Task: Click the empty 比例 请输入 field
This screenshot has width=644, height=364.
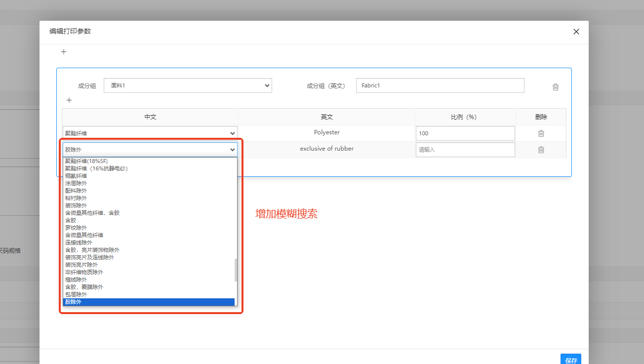Action: 465,150
